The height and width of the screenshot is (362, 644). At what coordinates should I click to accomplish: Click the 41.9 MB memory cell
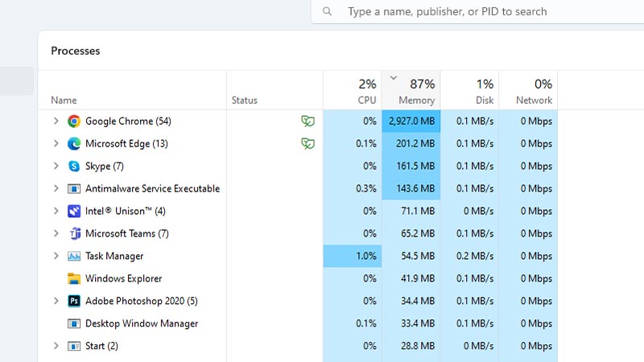click(x=411, y=278)
